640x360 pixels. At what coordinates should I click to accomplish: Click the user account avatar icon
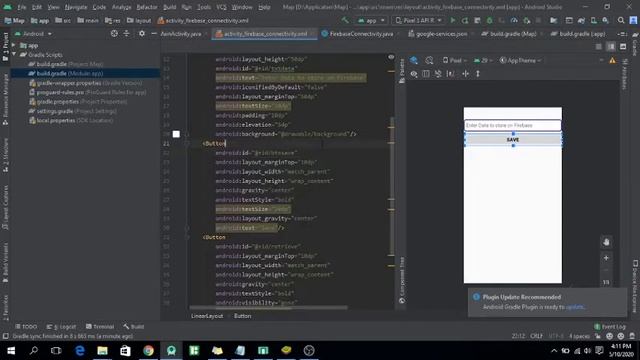(633, 20)
